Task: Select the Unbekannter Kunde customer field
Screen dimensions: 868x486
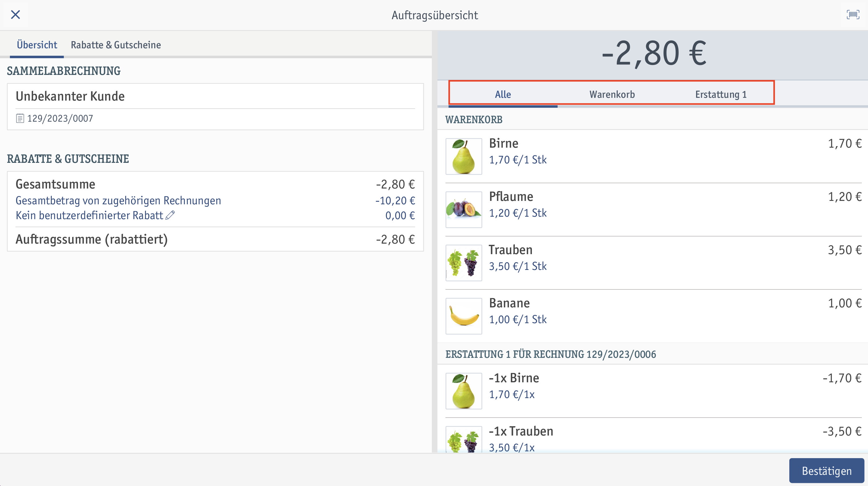Action: coord(215,96)
